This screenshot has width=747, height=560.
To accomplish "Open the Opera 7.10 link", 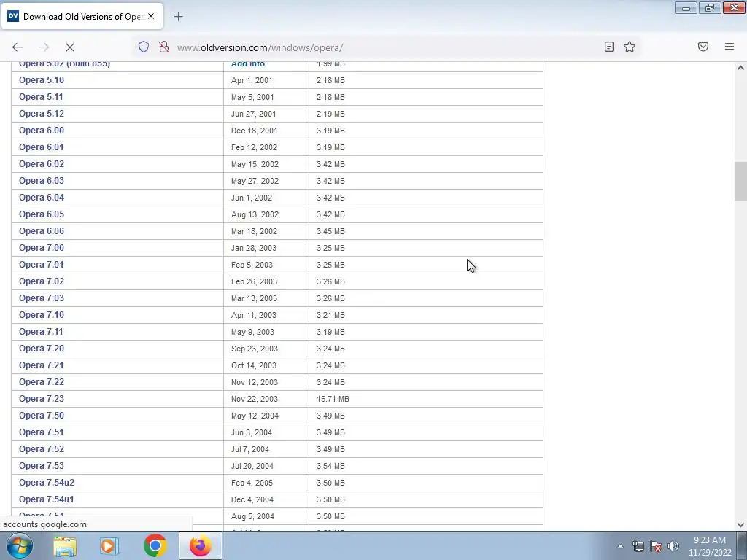I will (x=42, y=315).
